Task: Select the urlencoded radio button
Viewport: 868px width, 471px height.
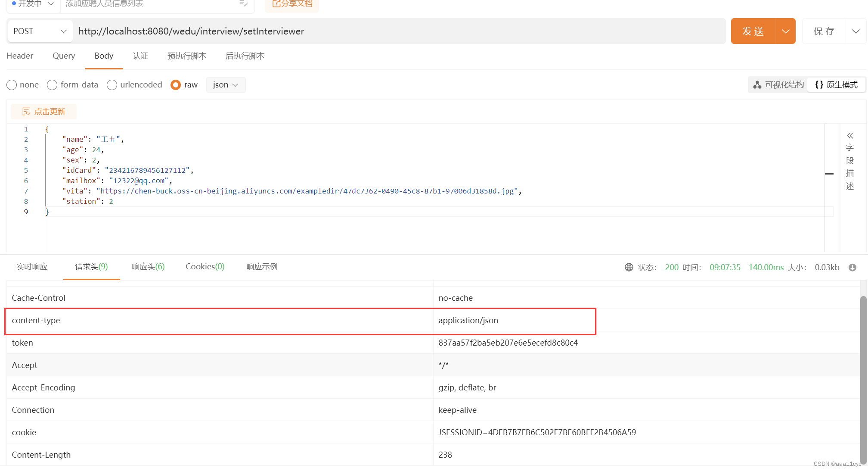Action: [112, 85]
